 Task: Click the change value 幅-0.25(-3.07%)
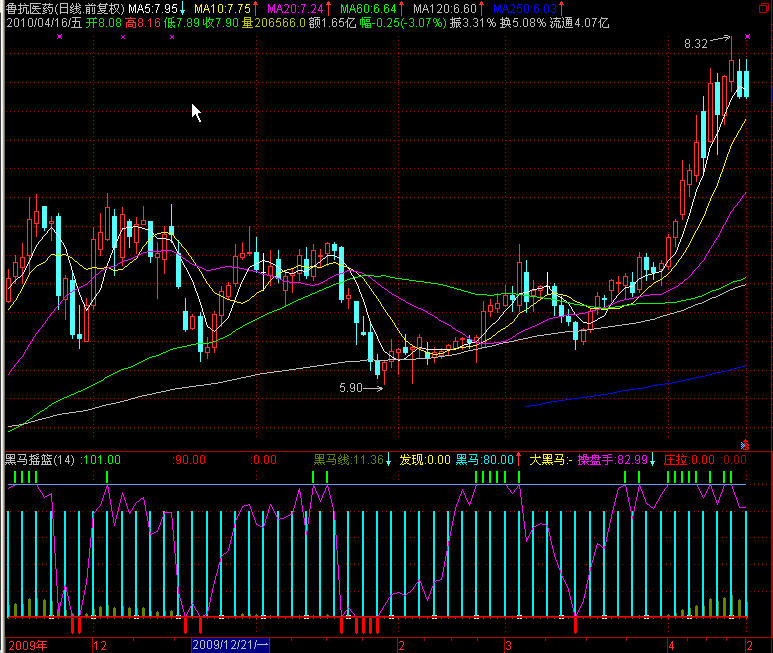(x=403, y=23)
